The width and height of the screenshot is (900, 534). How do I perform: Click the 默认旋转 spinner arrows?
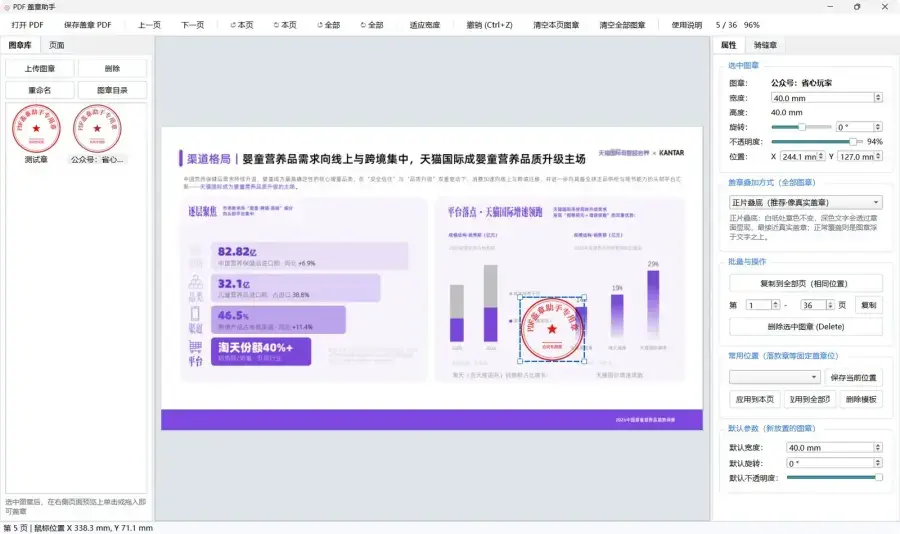[878, 463]
